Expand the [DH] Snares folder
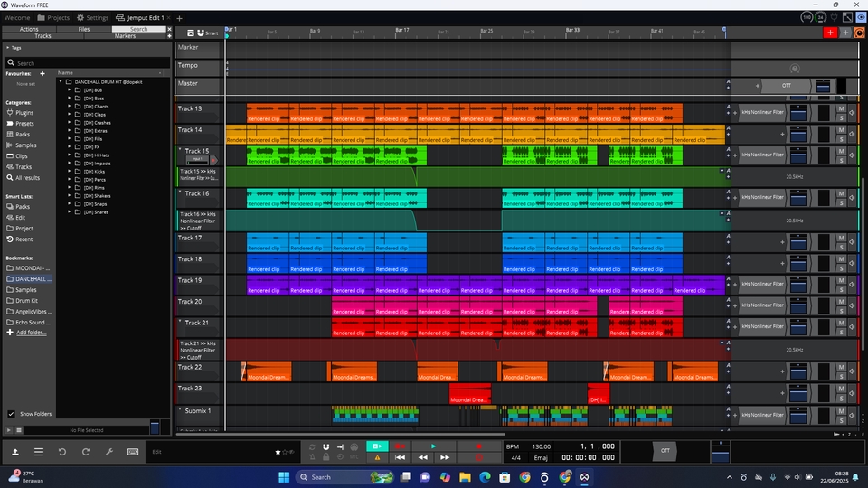The height and width of the screenshot is (488, 868). pos(70,211)
